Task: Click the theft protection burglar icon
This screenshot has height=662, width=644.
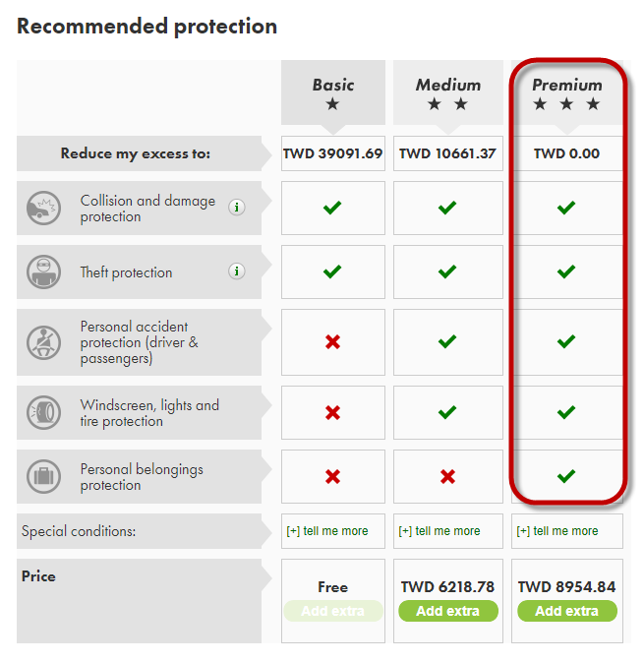Action: pos(43,271)
